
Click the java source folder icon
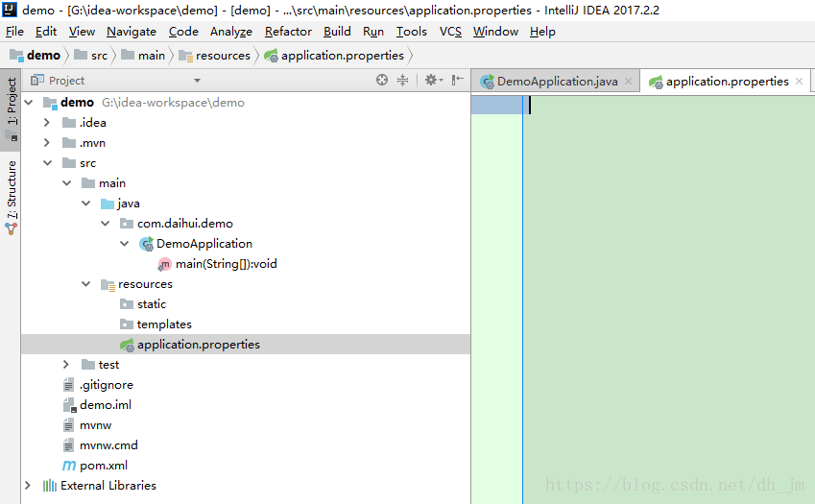pyautogui.click(x=108, y=204)
